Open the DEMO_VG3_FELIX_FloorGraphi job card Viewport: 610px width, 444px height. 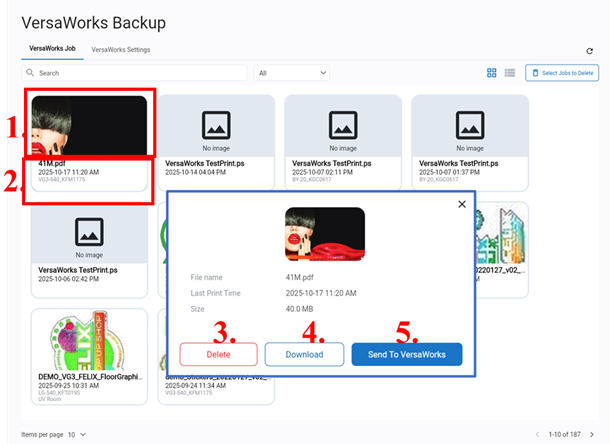[89, 357]
